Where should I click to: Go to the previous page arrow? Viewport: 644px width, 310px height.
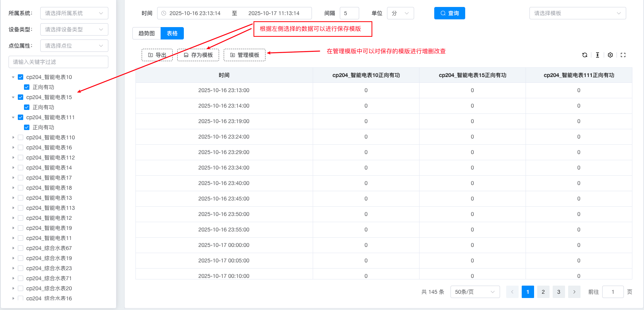click(512, 292)
